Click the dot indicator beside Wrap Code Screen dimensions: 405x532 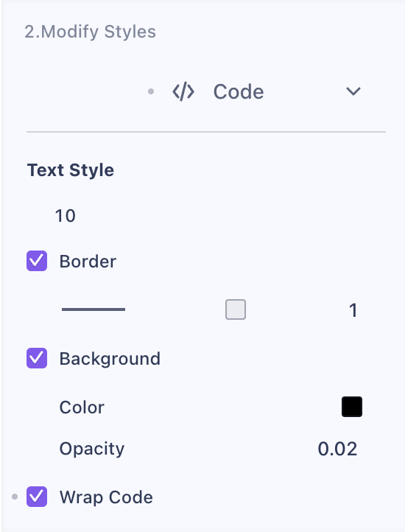[15, 497]
